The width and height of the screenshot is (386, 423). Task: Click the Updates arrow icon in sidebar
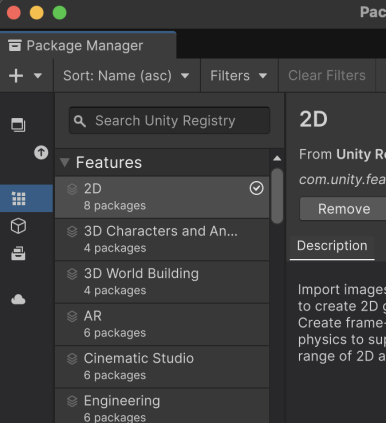pos(41,153)
